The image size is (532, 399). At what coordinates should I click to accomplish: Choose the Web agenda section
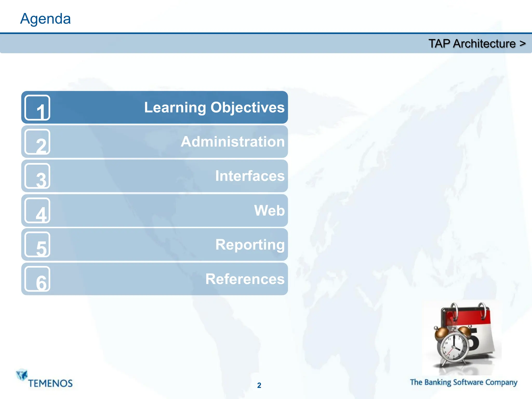pyautogui.click(x=155, y=210)
